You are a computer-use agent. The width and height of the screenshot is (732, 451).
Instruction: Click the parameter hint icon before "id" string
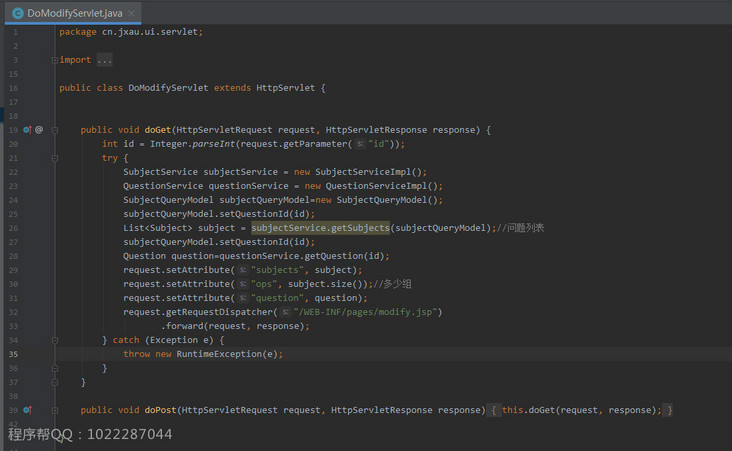360,144
